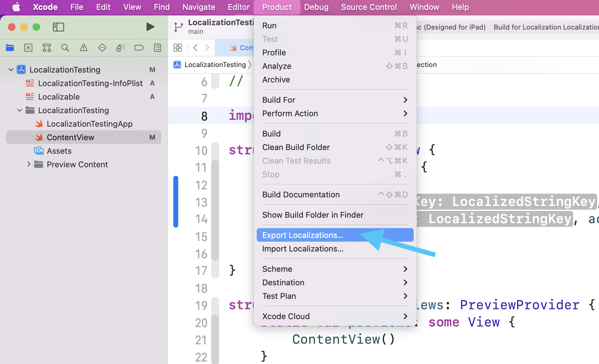The width and height of the screenshot is (599, 364).
Task: Open the Help menu
Action: click(460, 7)
